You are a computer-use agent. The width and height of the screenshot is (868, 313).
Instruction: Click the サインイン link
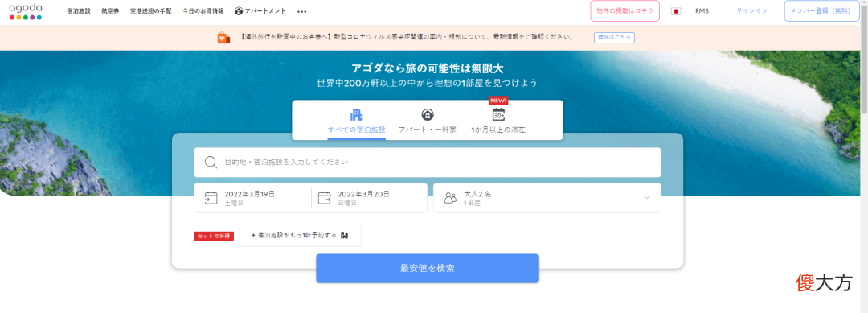point(751,11)
